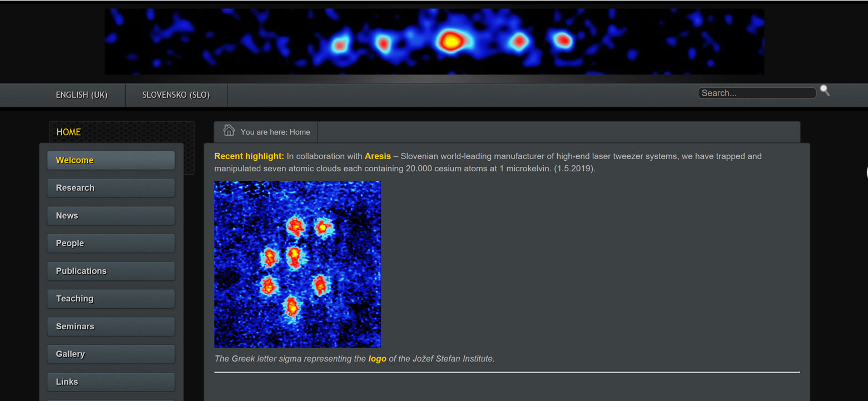Click the 'Recent highlight:' text
The image size is (868, 401).
[249, 156]
